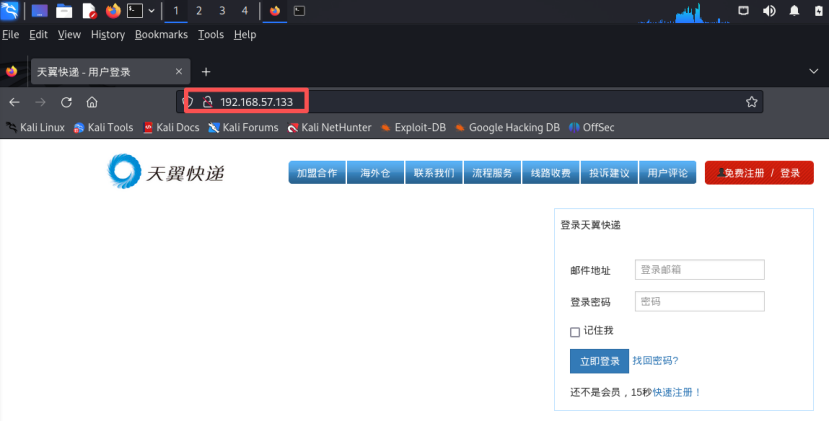Select the 天翼快递 - 用户登录 tab

point(110,71)
